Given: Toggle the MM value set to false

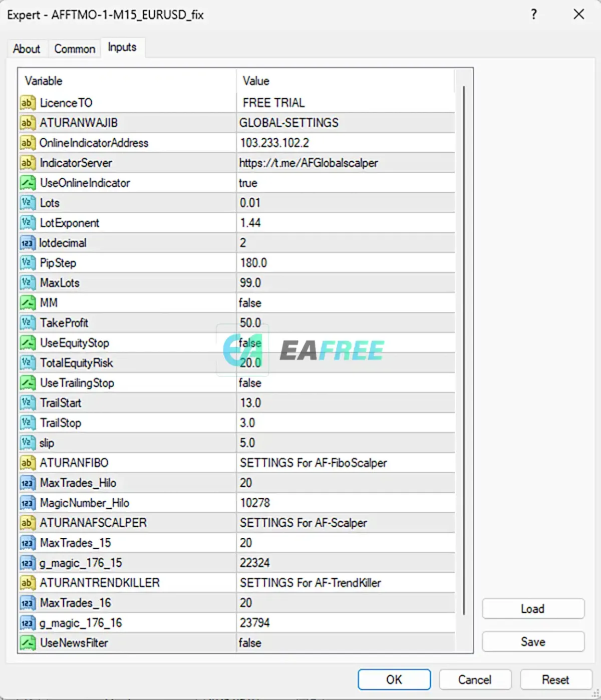Looking at the screenshot, I should point(346,303).
